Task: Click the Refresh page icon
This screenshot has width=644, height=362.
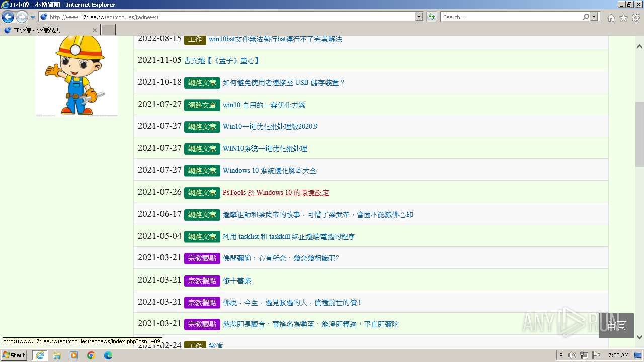Action: [x=432, y=17]
